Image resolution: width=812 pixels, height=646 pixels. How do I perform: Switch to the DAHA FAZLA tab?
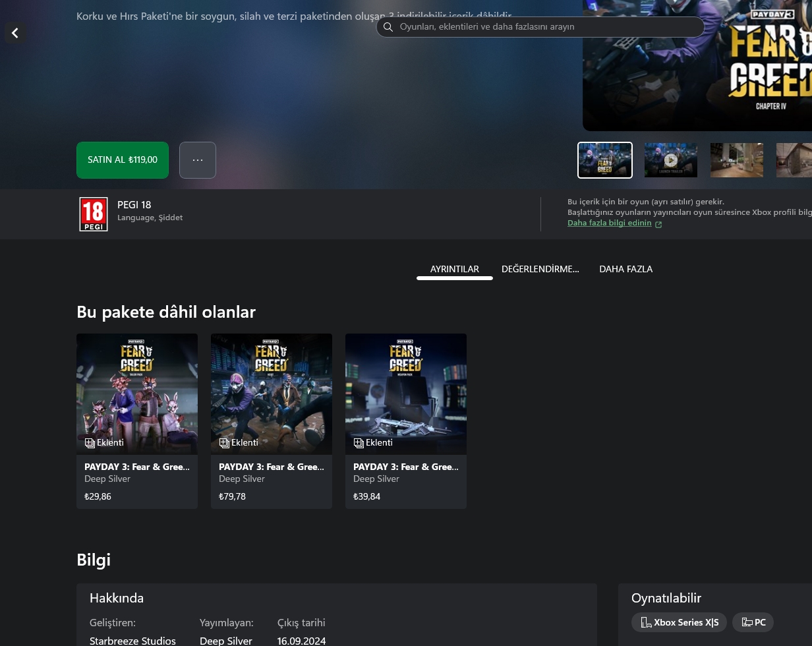click(x=626, y=269)
